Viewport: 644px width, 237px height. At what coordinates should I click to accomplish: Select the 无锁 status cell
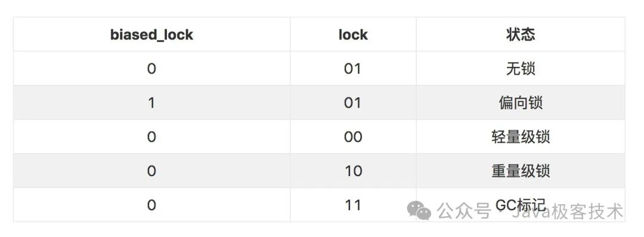521,69
